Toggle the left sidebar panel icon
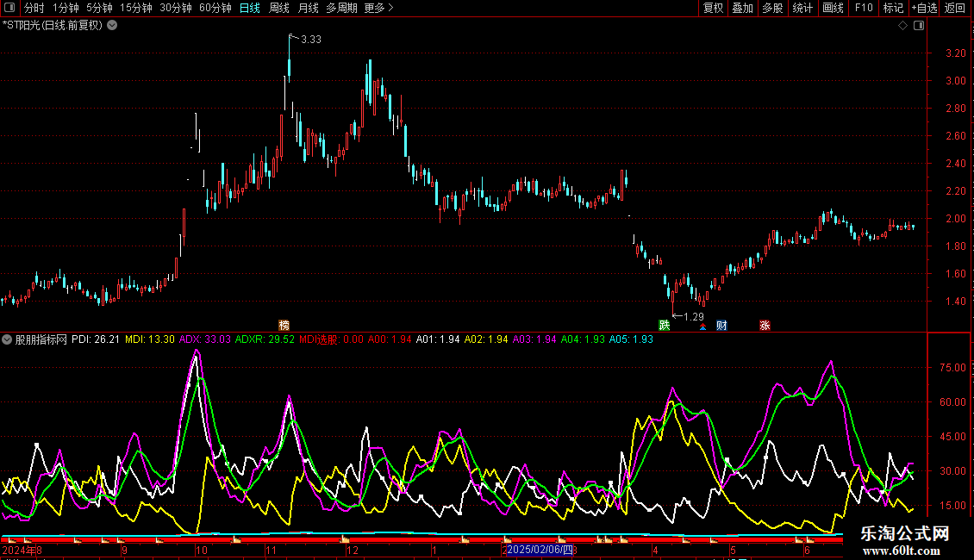The height and width of the screenshot is (560, 974). click(9, 8)
